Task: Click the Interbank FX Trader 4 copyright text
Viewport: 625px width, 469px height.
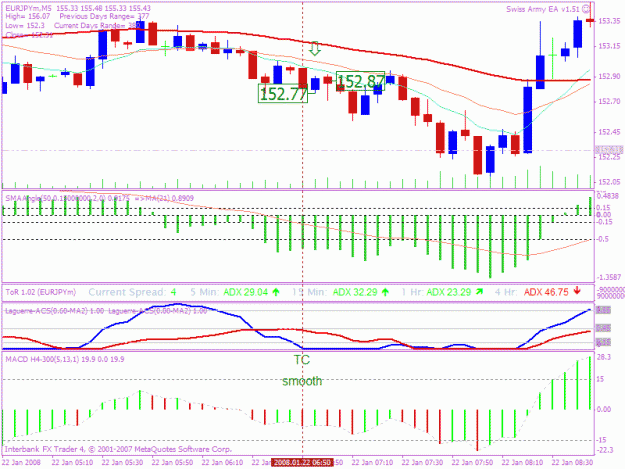Action: pyautogui.click(x=118, y=449)
